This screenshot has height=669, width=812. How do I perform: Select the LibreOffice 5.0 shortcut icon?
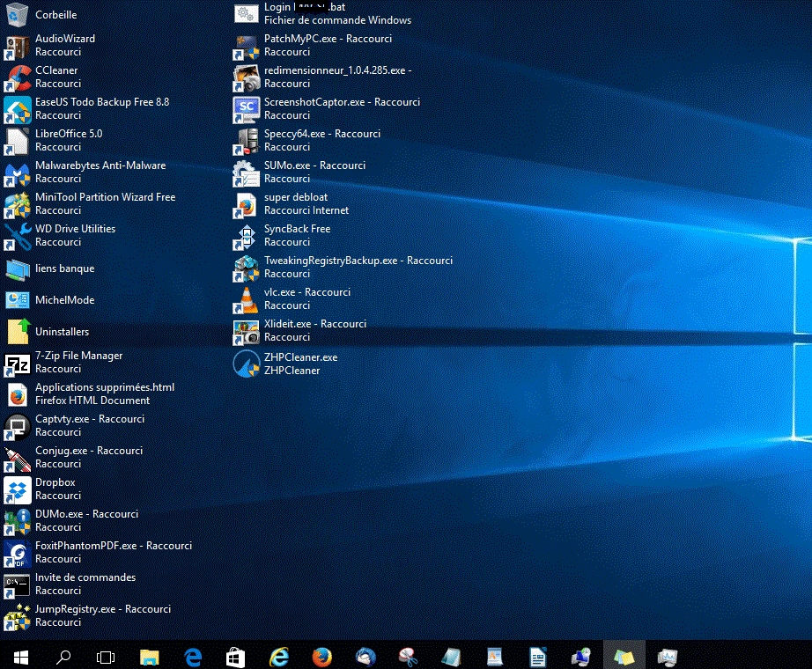[17, 141]
